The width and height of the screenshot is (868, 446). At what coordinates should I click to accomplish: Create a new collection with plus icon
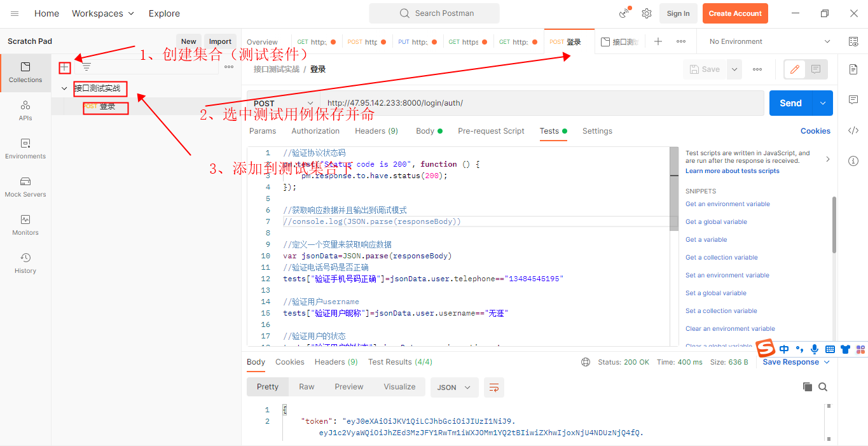coord(64,67)
